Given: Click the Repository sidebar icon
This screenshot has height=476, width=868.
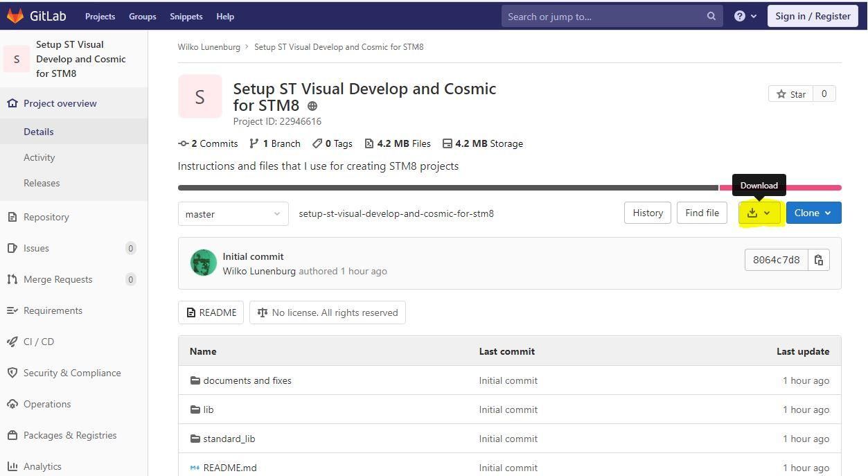Looking at the screenshot, I should pyautogui.click(x=12, y=217).
